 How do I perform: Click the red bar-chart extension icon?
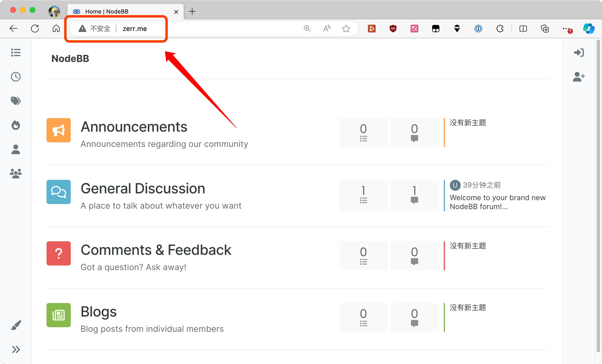[x=372, y=29]
